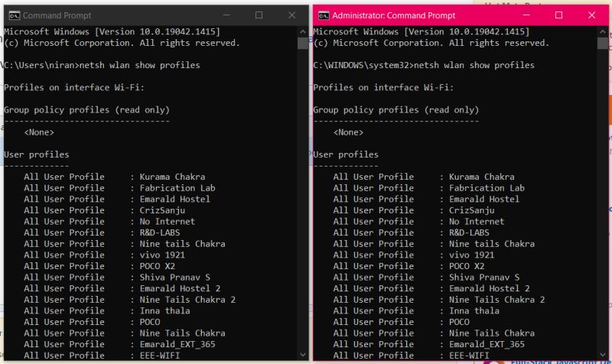Screen dimensions: 612x364
Task: Click the Command Prompt window title icon
Action: pyautogui.click(x=14, y=15)
